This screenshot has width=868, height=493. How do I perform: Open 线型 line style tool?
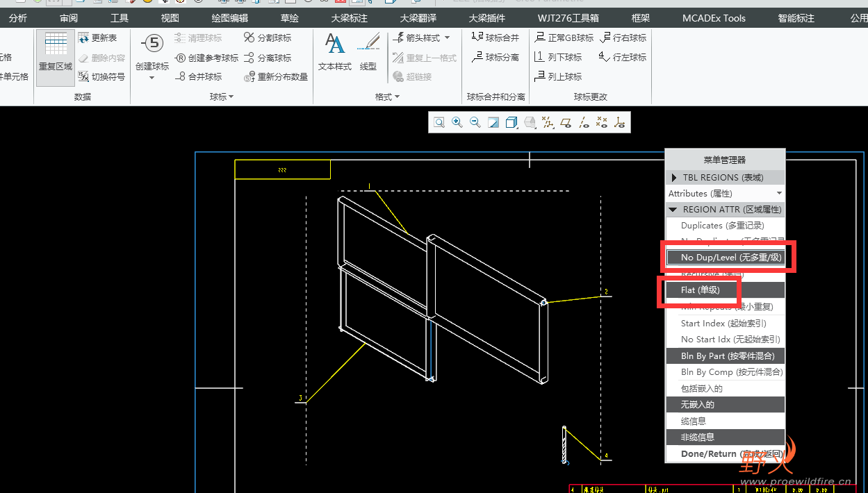click(368, 52)
